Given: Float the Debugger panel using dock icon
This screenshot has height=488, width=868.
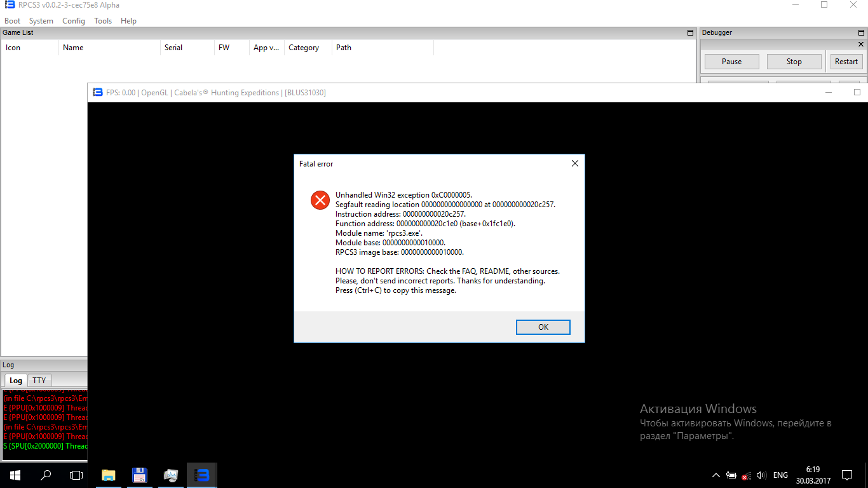Looking at the screenshot, I should (x=861, y=32).
